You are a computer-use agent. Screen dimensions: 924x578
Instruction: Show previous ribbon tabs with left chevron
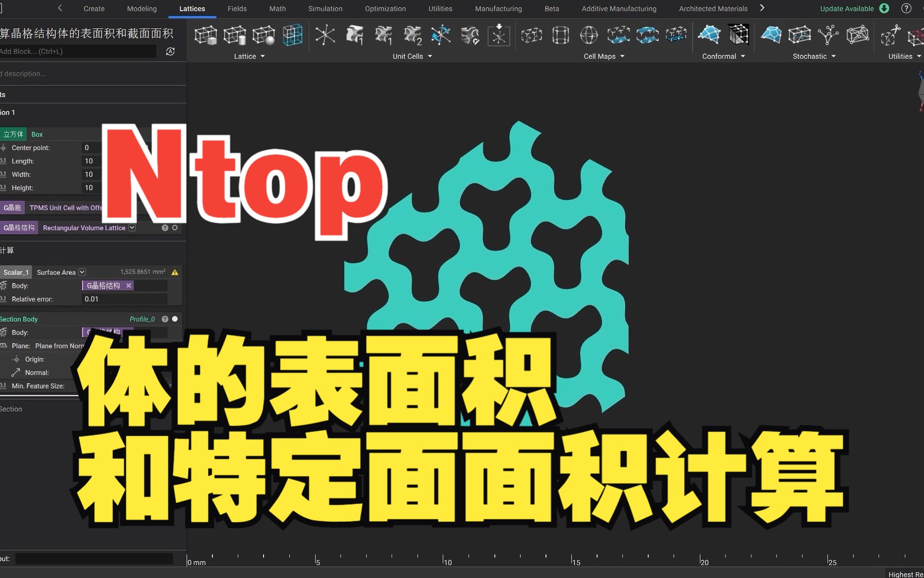coord(60,8)
